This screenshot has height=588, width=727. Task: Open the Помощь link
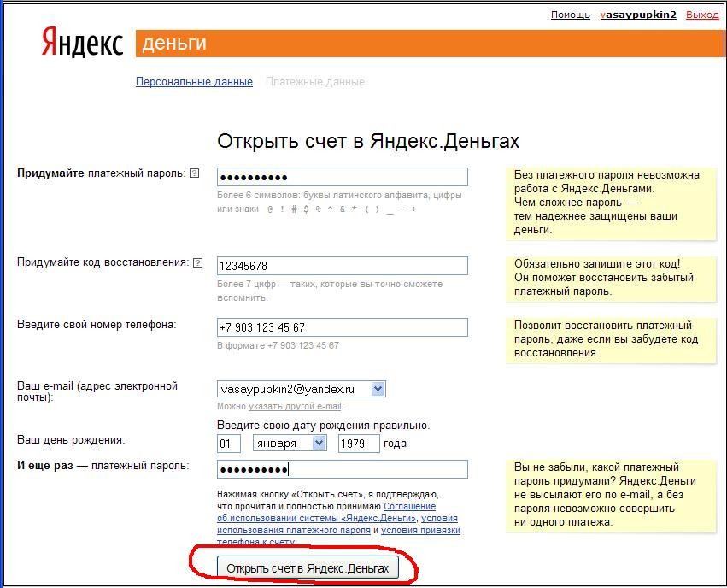tap(571, 15)
